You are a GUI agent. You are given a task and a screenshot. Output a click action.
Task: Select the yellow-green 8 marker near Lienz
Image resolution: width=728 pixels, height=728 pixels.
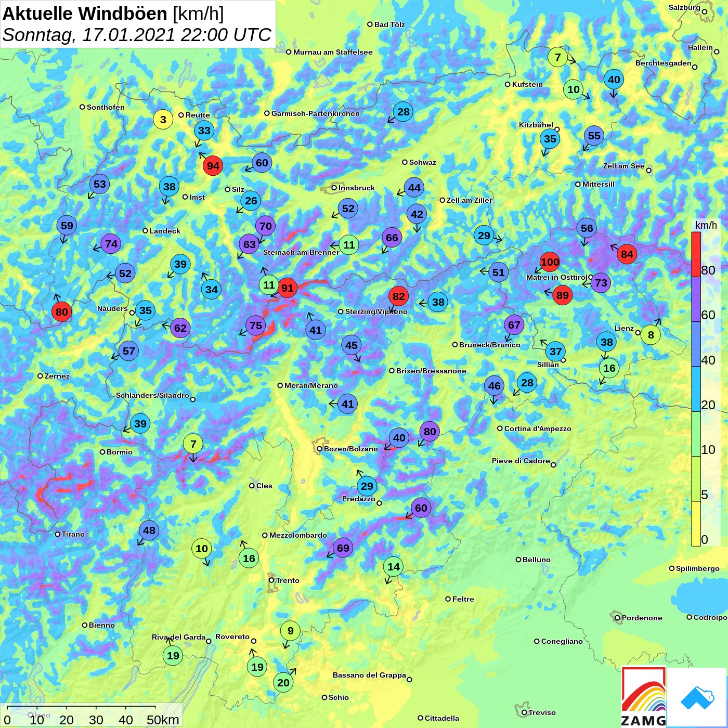pos(651,335)
